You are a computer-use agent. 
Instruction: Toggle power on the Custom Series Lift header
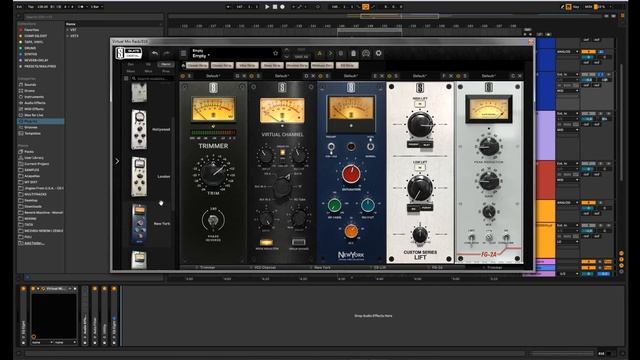(389, 76)
